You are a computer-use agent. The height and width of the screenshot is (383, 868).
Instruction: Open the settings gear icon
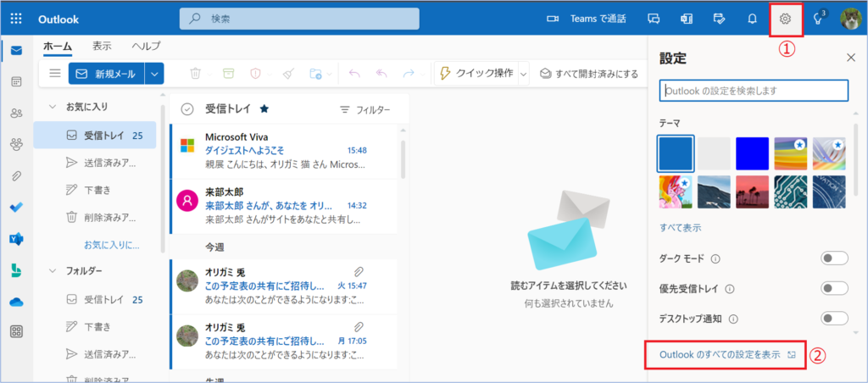(x=785, y=19)
